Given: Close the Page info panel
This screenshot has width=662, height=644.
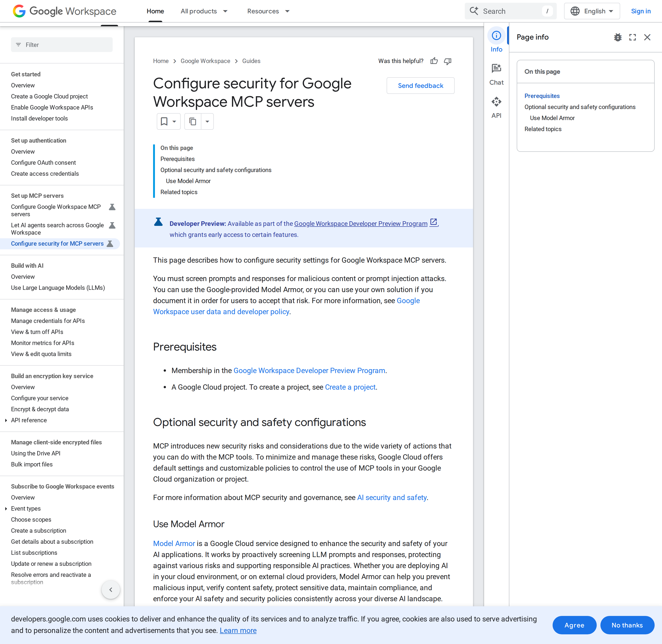Looking at the screenshot, I should pyautogui.click(x=647, y=37).
